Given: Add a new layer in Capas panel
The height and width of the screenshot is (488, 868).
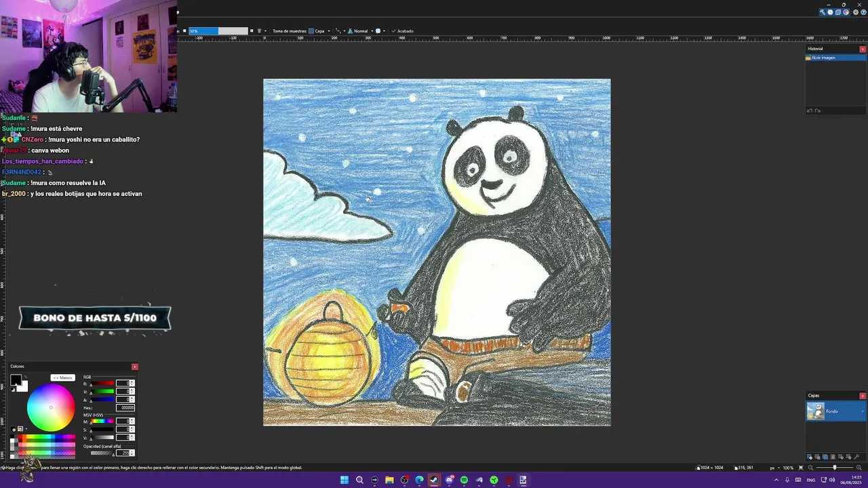Looking at the screenshot, I should point(810,457).
